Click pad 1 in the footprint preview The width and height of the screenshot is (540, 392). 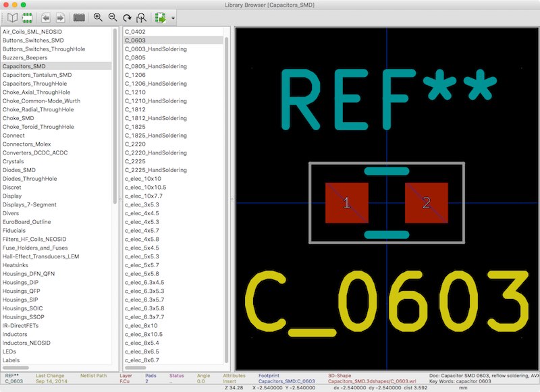[347, 202]
